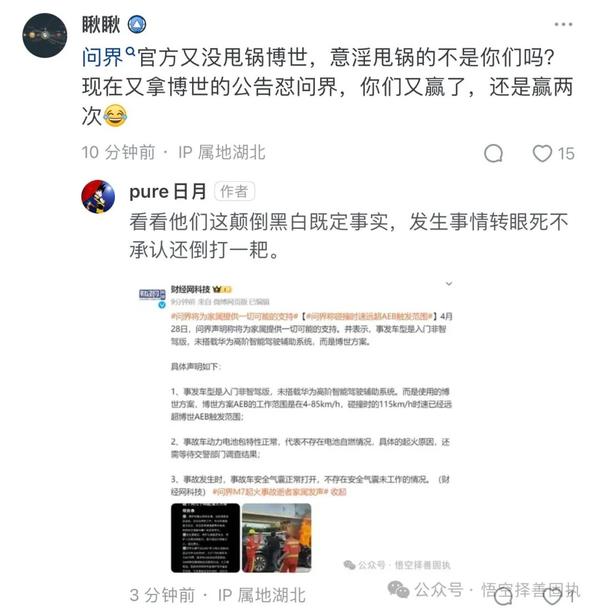Like 啾啾's post with the heart icon
This screenshot has height=614, width=600.
542,153
